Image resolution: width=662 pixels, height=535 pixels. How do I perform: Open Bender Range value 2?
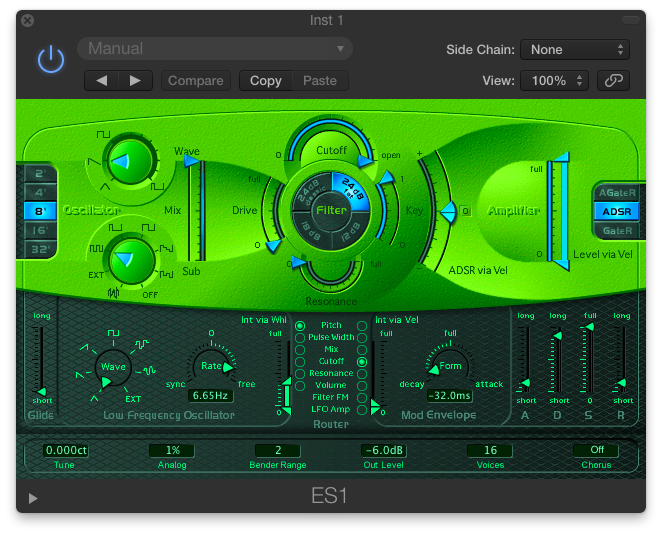(278, 450)
